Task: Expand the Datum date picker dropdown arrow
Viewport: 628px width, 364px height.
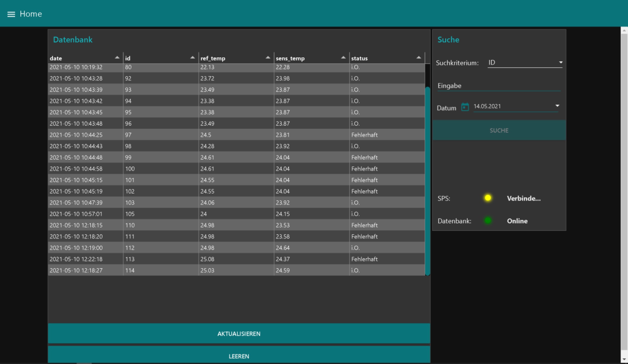Action: point(557,106)
